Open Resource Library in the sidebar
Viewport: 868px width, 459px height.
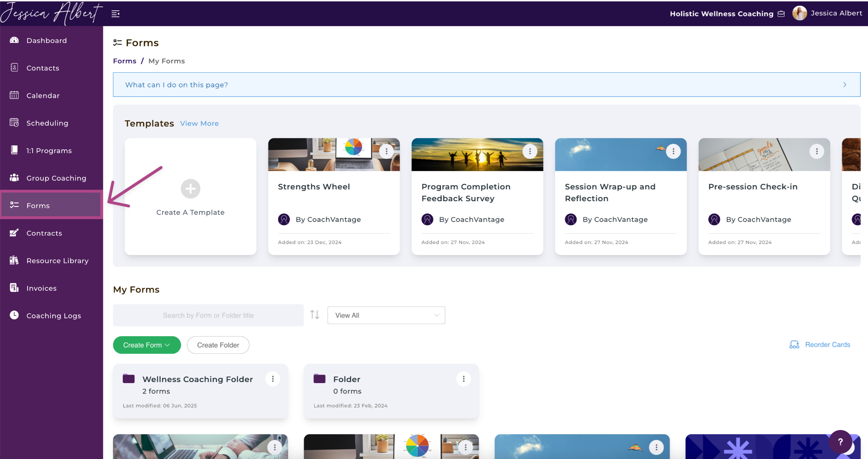(52, 261)
